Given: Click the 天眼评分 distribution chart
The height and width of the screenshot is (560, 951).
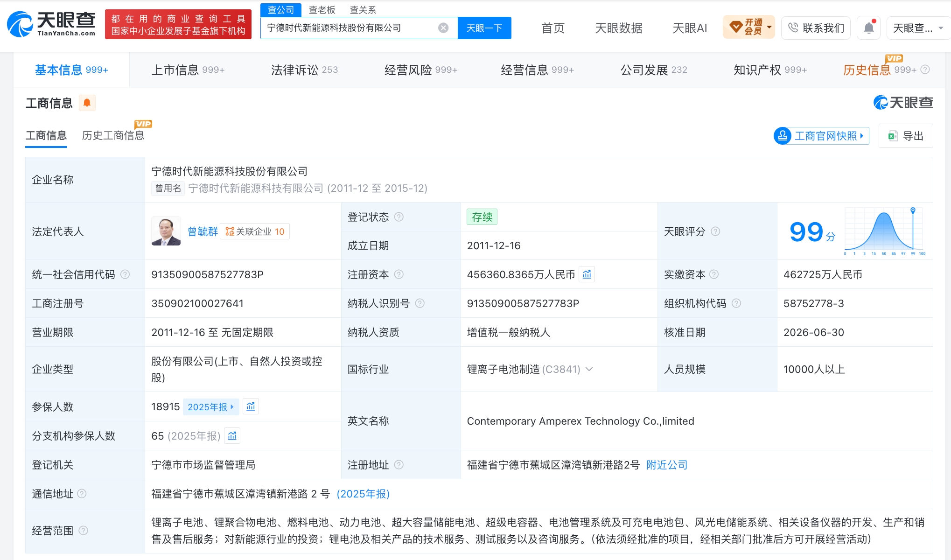Looking at the screenshot, I should (x=884, y=231).
